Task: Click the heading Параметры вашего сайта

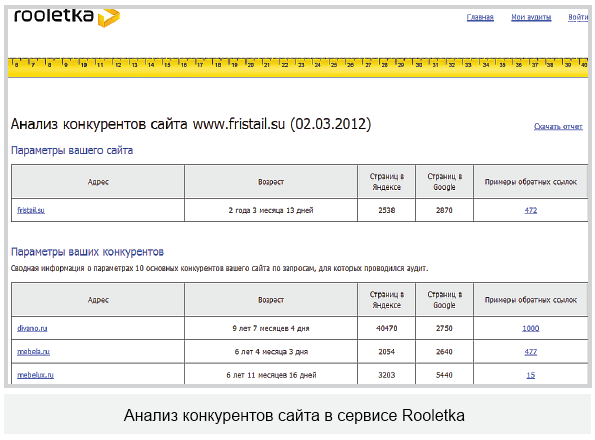Action: [x=72, y=151]
